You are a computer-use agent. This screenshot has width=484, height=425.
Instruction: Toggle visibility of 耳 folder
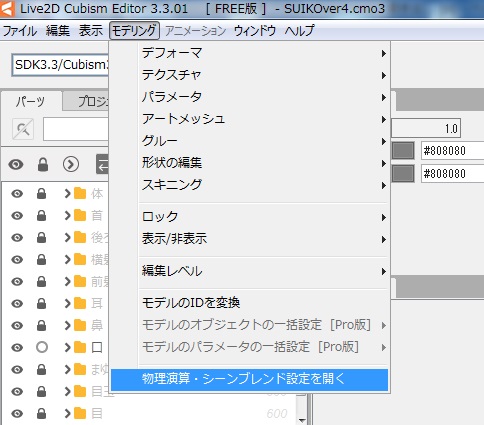point(17,304)
